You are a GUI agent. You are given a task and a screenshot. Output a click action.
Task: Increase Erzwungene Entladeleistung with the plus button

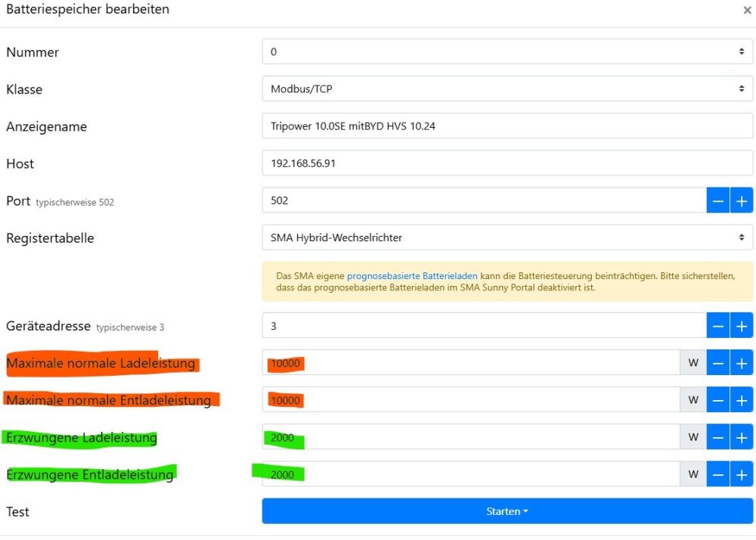pos(742,474)
